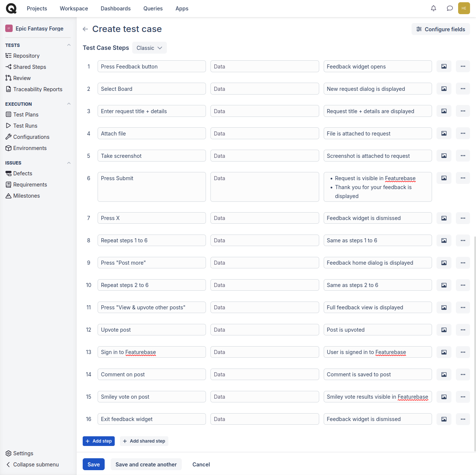Click the Qase logo icon

pos(11,8)
